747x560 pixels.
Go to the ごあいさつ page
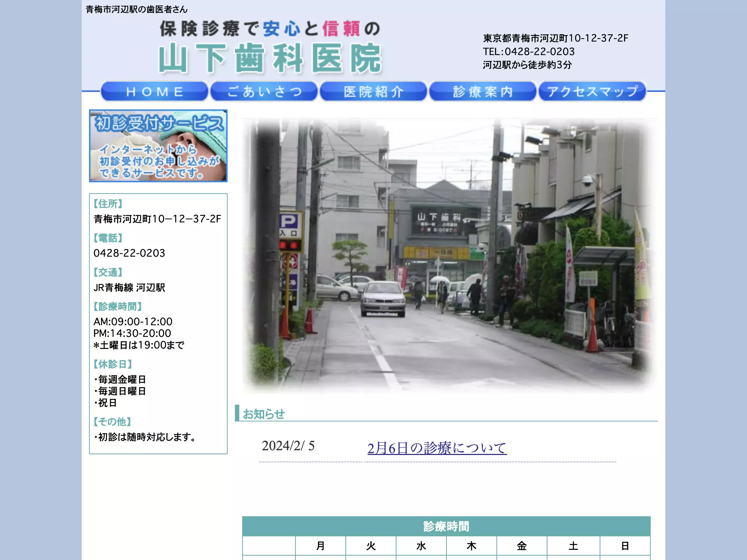tap(264, 91)
